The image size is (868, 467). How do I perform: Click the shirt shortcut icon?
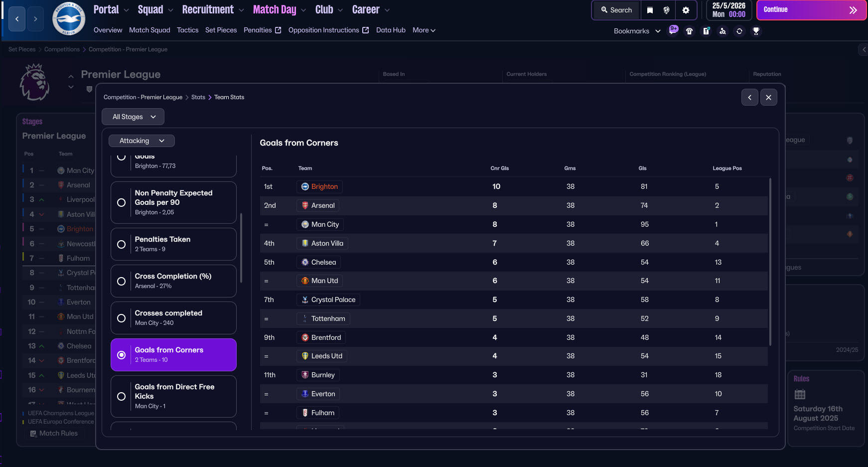click(x=690, y=31)
